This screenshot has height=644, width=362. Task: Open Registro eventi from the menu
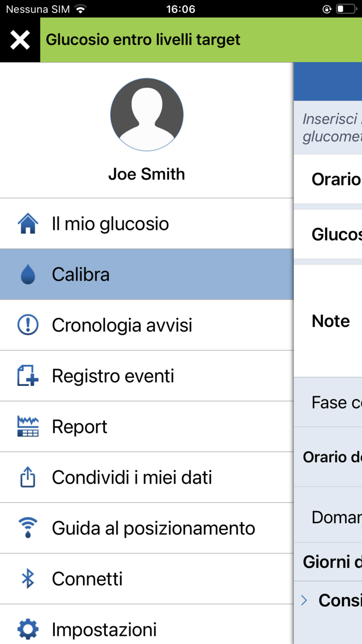click(x=113, y=376)
